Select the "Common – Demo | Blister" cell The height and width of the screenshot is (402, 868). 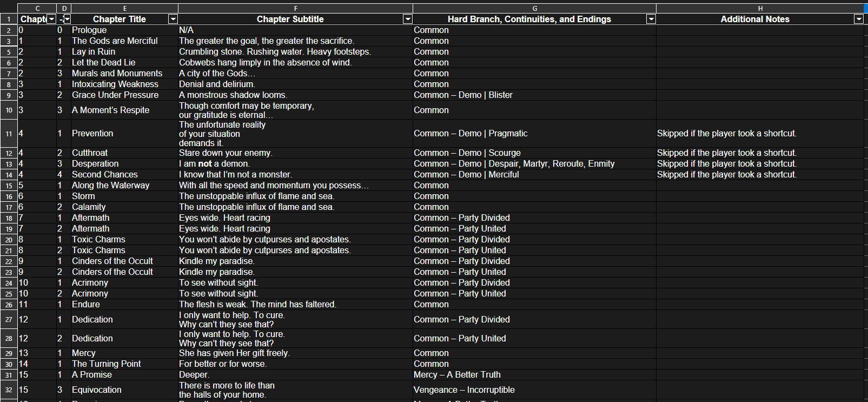[x=535, y=95]
